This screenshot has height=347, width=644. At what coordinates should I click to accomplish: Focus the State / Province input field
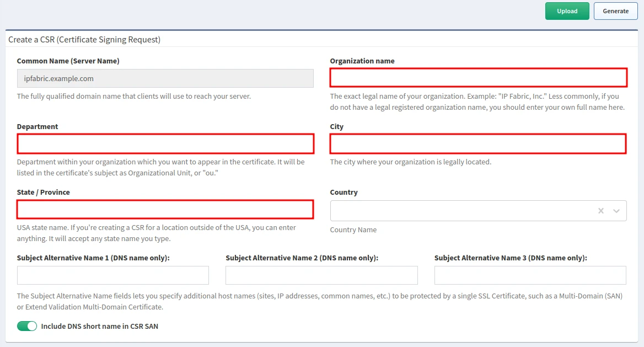pyautogui.click(x=165, y=210)
